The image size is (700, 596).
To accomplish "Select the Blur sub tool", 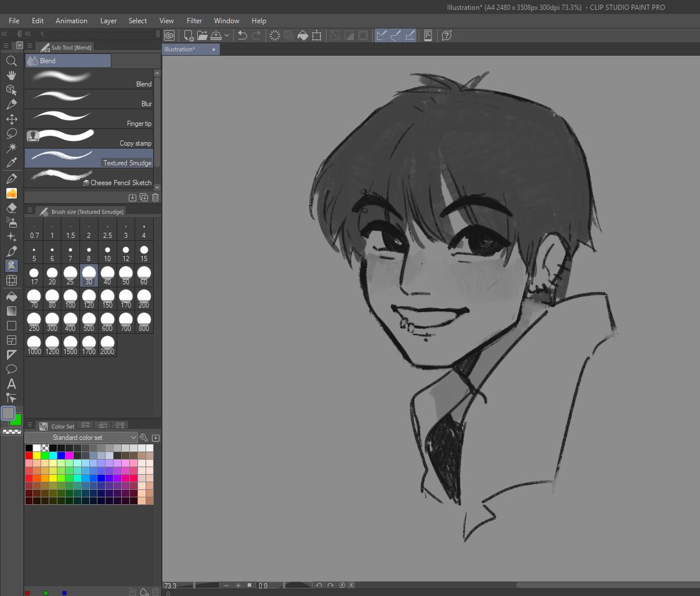I will tap(89, 99).
